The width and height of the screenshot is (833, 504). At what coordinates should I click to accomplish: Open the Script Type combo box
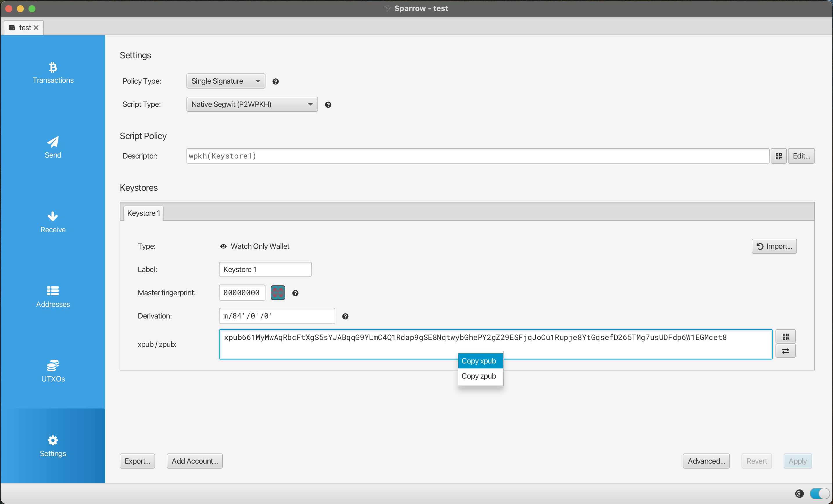[x=252, y=105]
